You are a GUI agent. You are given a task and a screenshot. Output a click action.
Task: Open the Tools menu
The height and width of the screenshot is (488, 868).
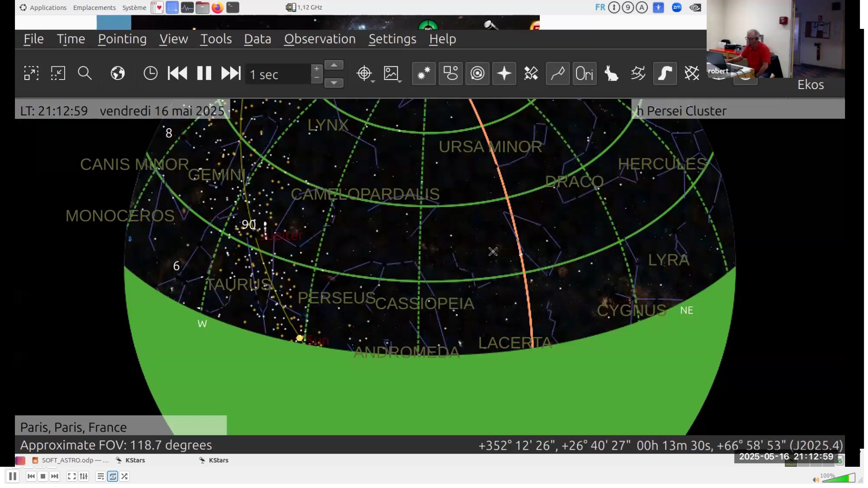tap(216, 39)
